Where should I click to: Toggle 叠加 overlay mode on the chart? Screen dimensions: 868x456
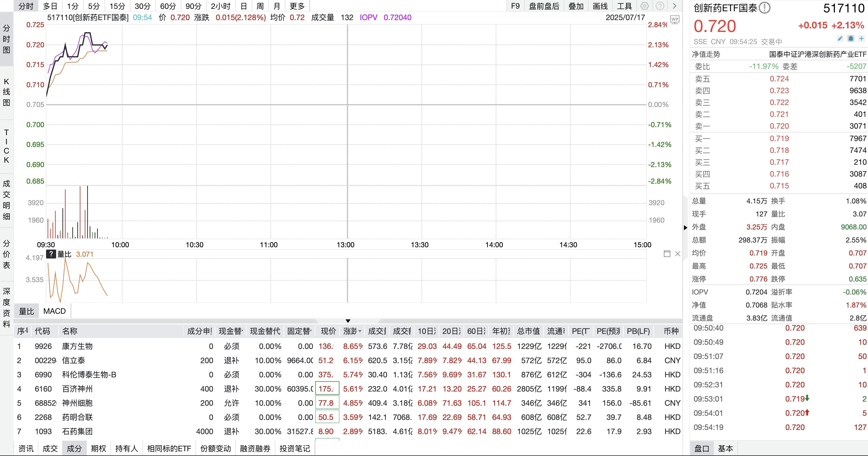576,6
